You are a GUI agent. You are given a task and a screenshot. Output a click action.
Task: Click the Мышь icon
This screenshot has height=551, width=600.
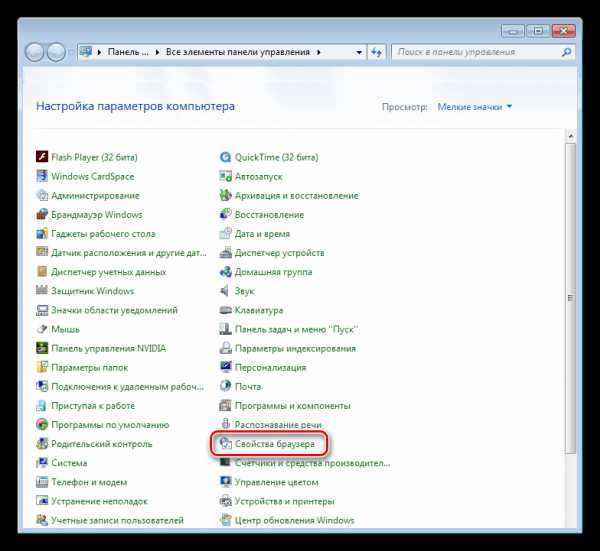coord(42,329)
